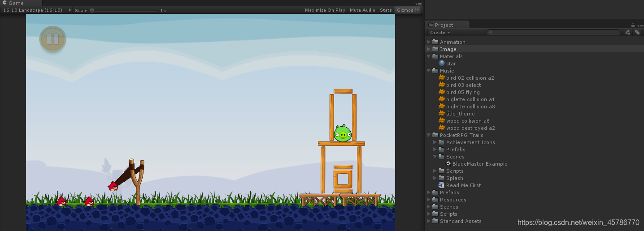Toggle the Project panel lock icon

click(x=633, y=25)
